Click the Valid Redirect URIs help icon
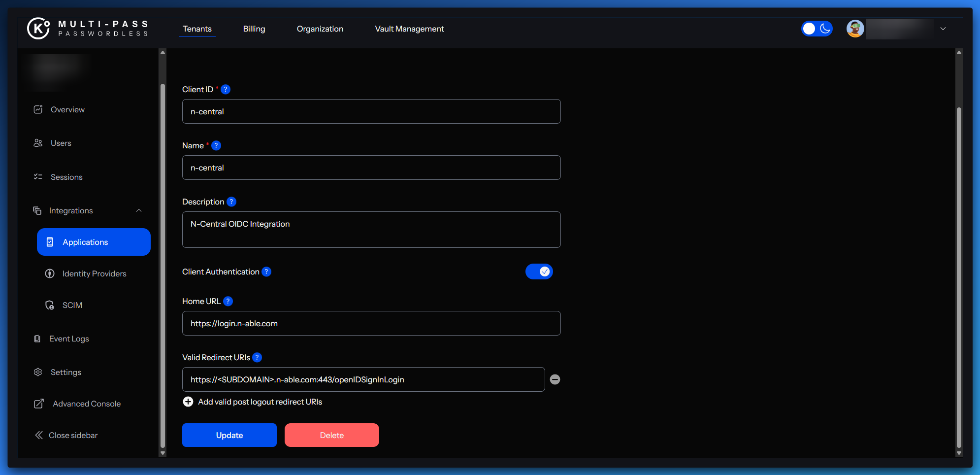 (257, 358)
